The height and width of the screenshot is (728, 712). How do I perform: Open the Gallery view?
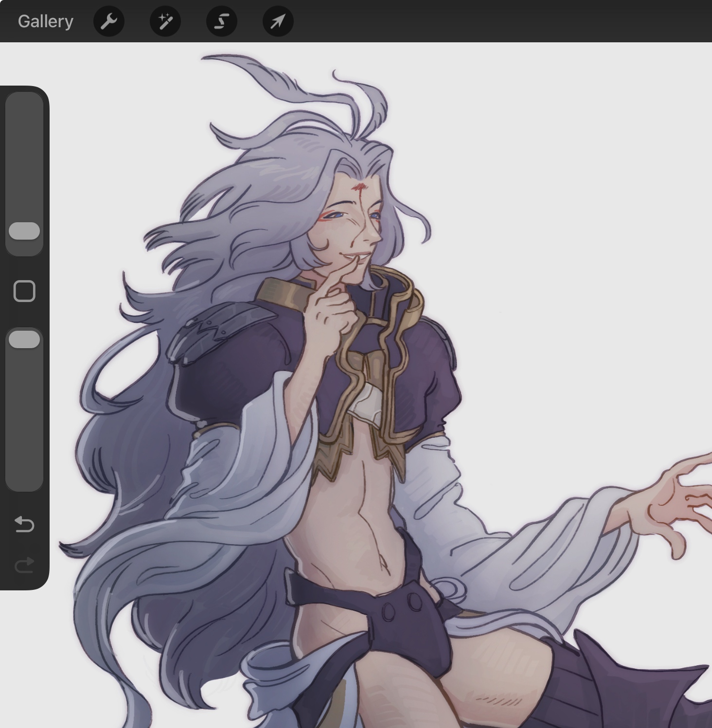click(45, 21)
